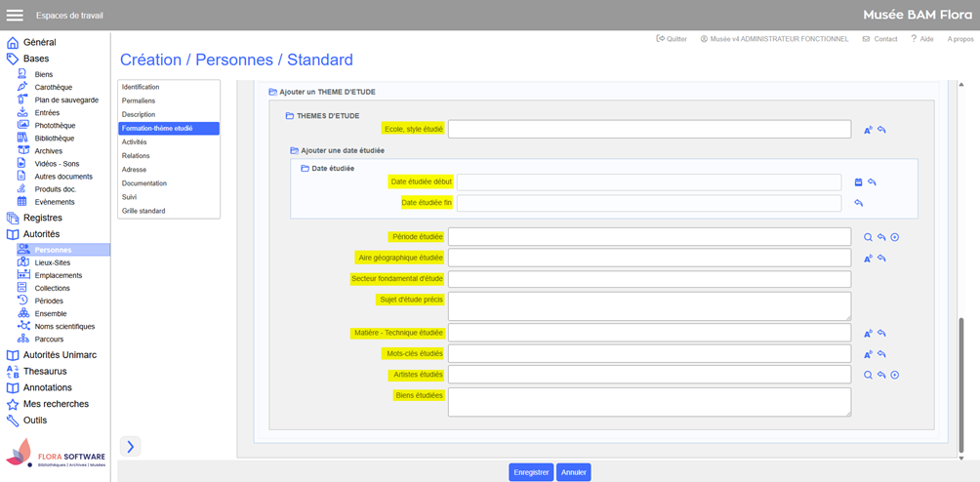Open calendar picker for Date étudiée début
980x482 pixels.
pyautogui.click(x=858, y=182)
